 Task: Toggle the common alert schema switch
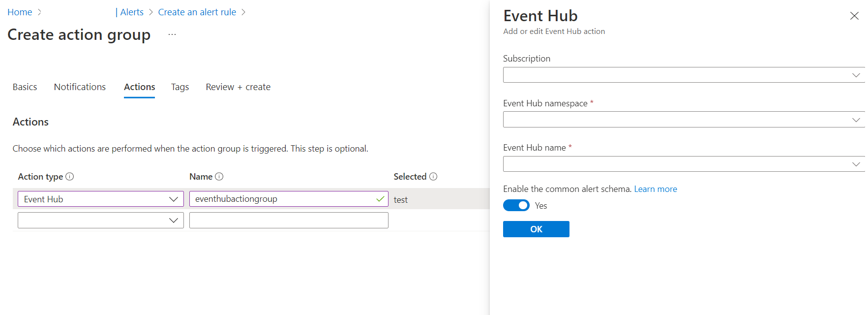pyautogui.click(x=516, y=206)
